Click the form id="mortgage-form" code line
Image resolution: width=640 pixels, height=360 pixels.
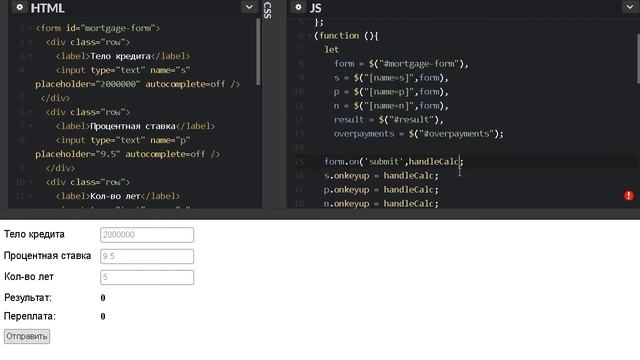[98, 28]
